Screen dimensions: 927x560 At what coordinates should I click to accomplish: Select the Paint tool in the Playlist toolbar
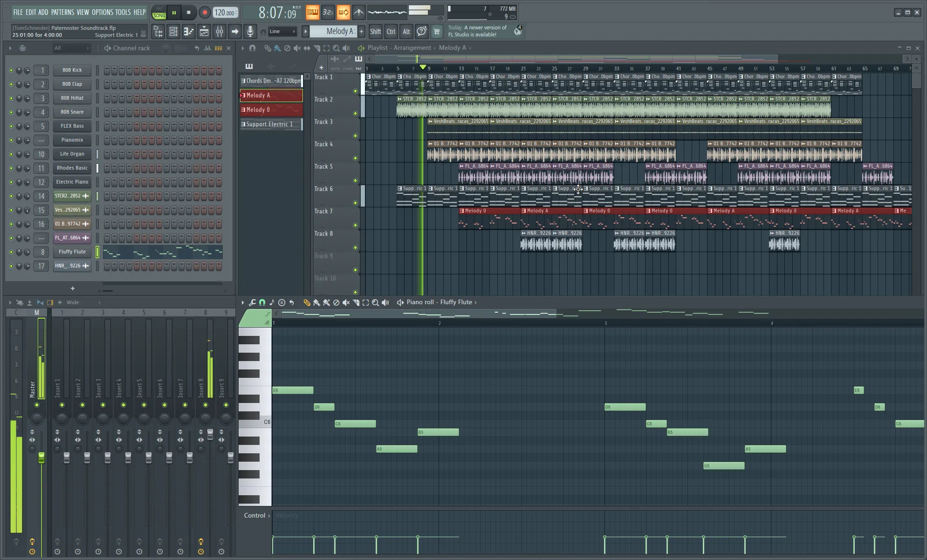point(277,48)
